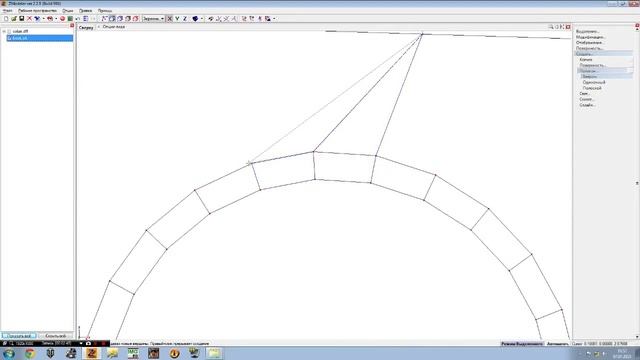Open the first menu in the menu bar
Screen dimensions: 640x360
pyautogui.click(x=7, y=11)
